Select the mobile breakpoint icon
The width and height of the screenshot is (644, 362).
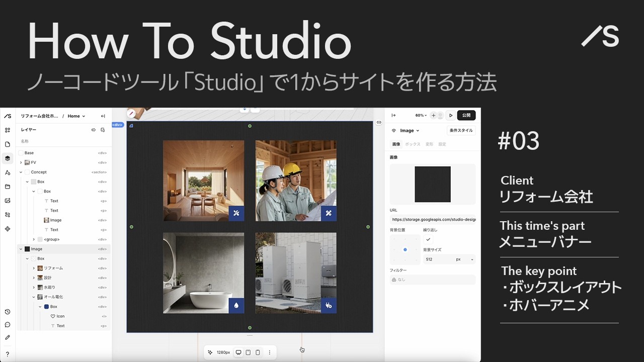(258, 352)
